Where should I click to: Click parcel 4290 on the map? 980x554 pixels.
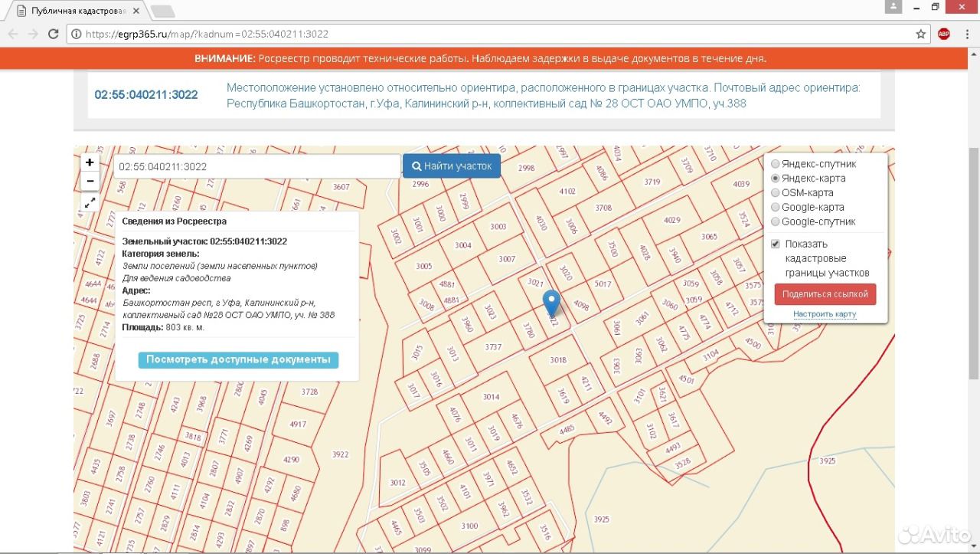[291, 460]
